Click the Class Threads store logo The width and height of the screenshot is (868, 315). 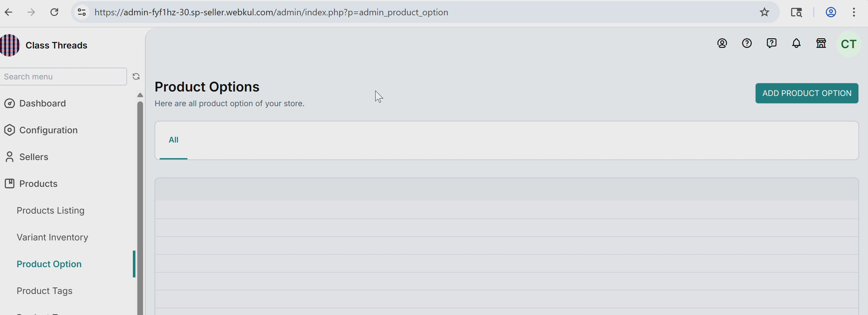click(9, 45)
